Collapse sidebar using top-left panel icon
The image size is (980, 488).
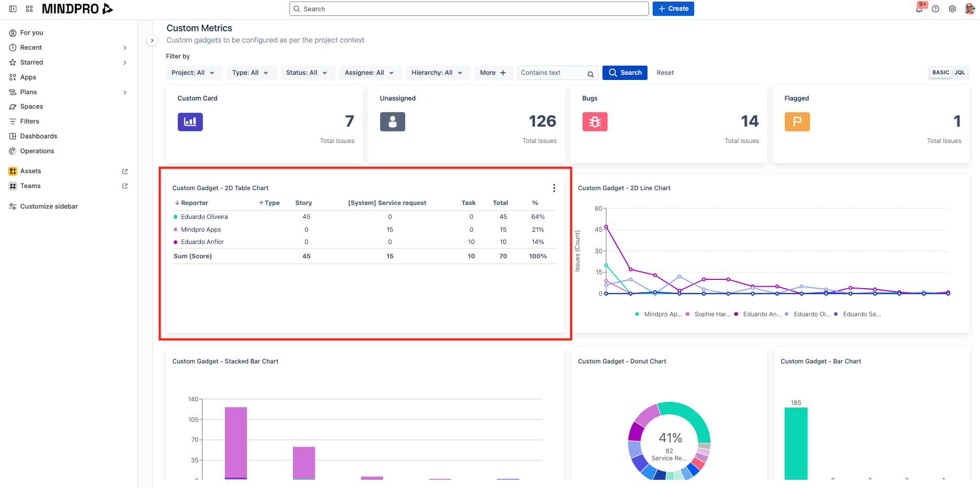point(13,9)
